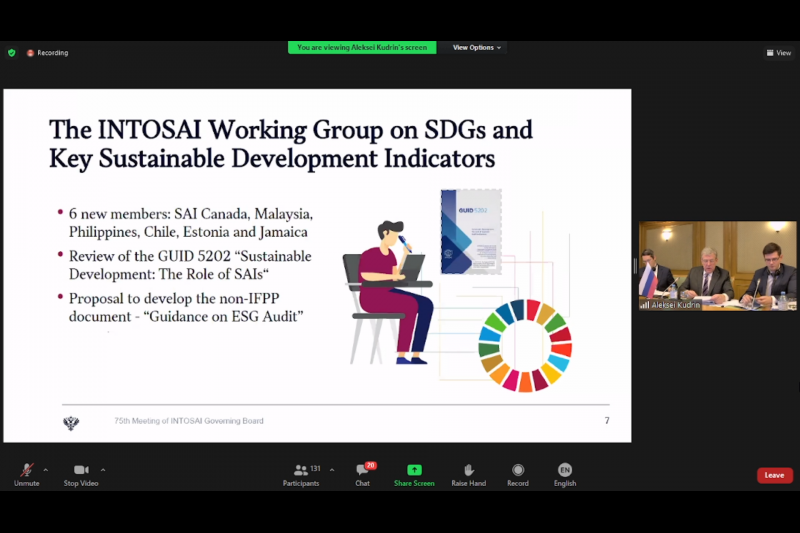Screen dimensions: 800x533
Task: Start recording with the Record button
Action: pos(518,474)
